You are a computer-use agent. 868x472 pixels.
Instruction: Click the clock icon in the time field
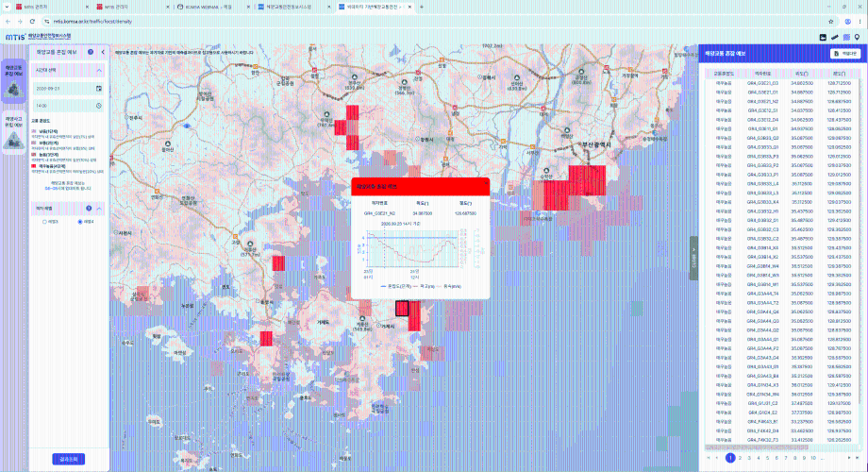point(98,106)
